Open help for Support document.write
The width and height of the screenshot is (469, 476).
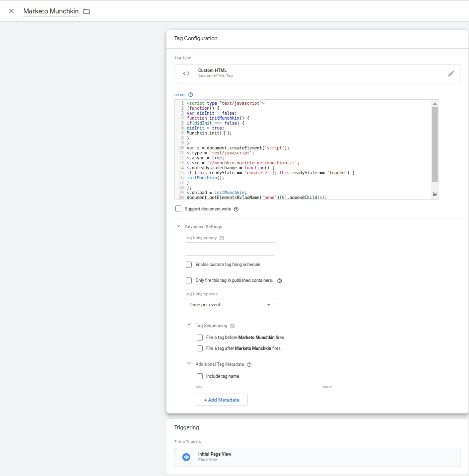236,209
